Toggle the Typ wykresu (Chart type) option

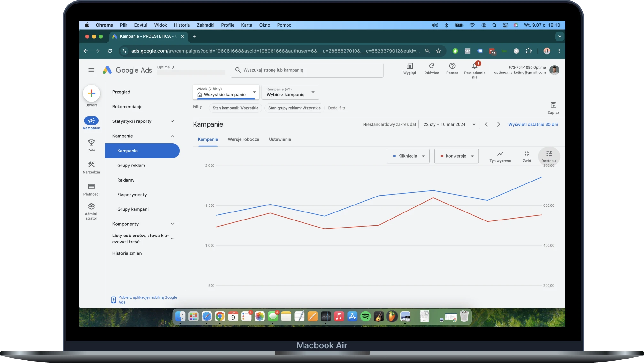click(500, 156)
